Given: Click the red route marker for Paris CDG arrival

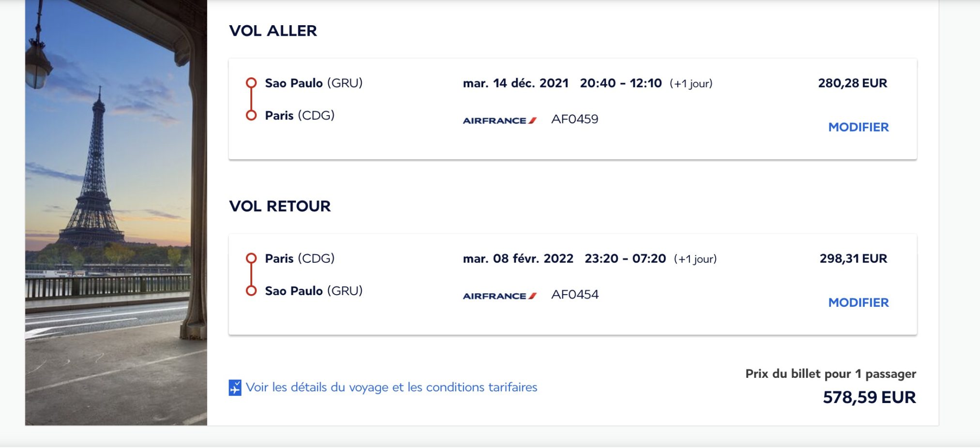Looking at the screenshot, I should [x=251, y=116].
